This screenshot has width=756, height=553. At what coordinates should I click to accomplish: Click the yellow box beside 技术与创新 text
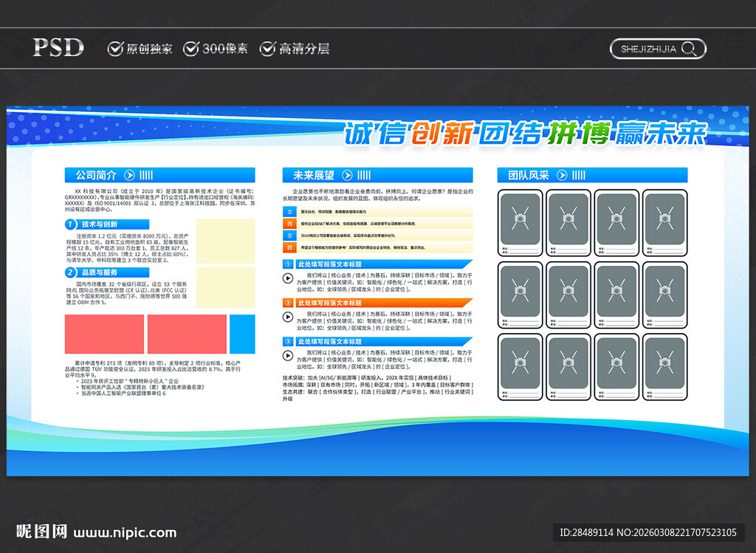tap(226, 241)
